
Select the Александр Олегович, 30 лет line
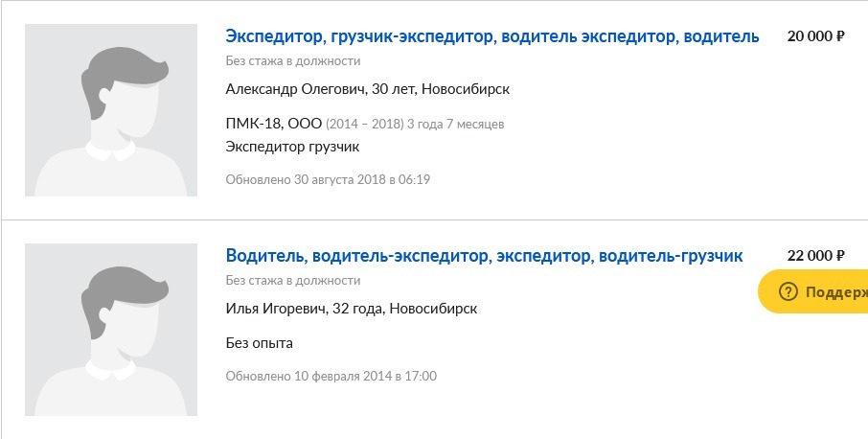(368, 89)
